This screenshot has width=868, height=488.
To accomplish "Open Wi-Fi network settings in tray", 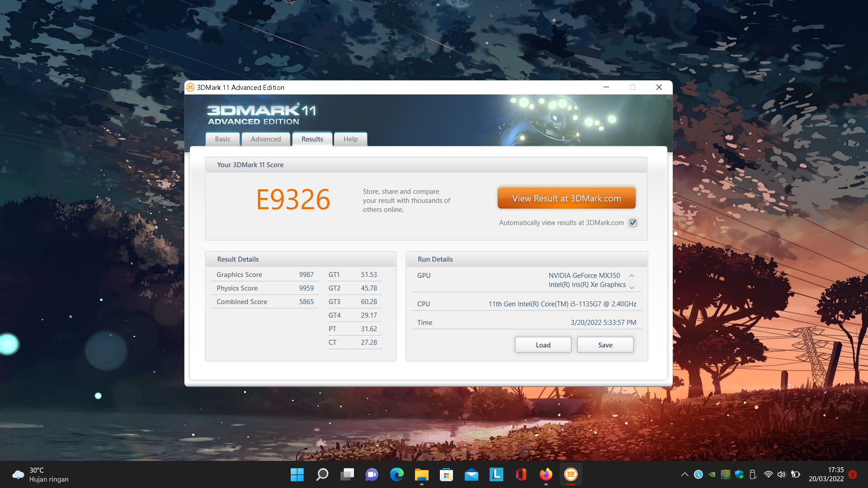I will tap(768, 474).
